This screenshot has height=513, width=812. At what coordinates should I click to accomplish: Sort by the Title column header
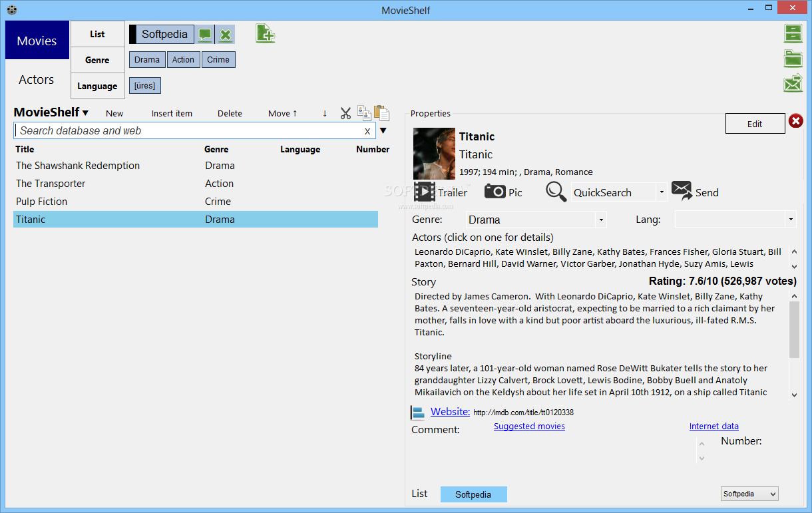(25, 149)
